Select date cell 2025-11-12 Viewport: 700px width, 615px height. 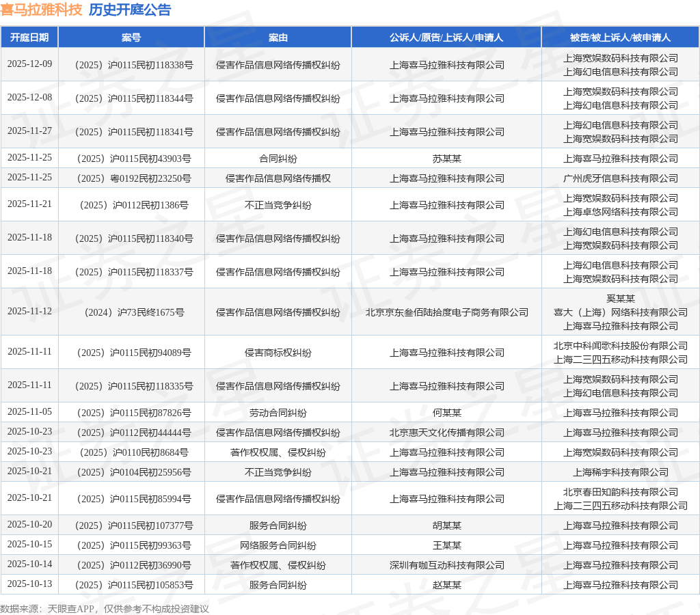point(29,311)
